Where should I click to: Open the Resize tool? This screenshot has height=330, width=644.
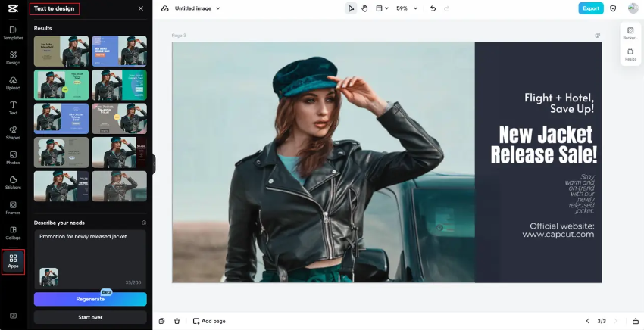tap(630, 54)
